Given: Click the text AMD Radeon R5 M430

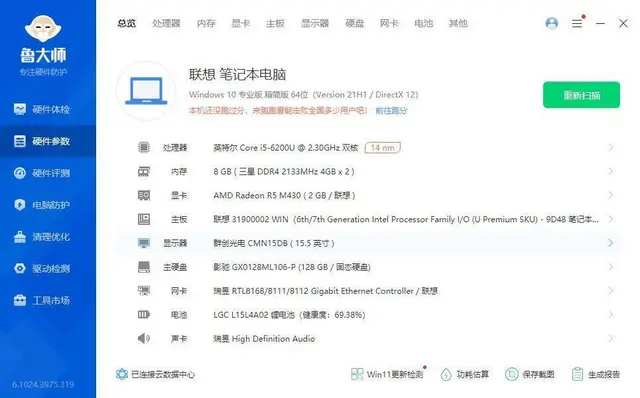Looking at the screenshot, I should [x=257, y=196].
